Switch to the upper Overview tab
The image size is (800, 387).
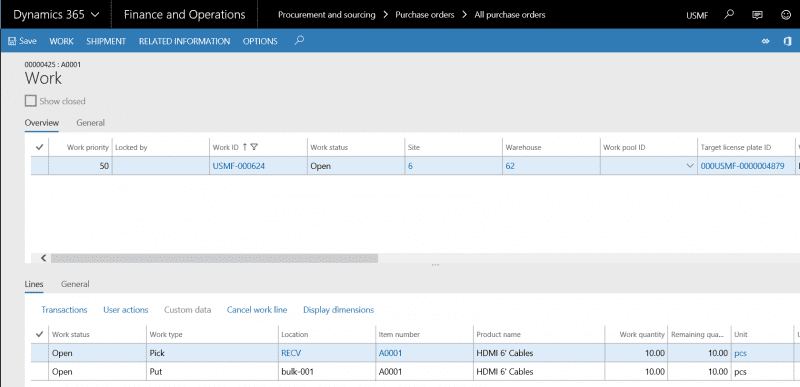[42, 122]
